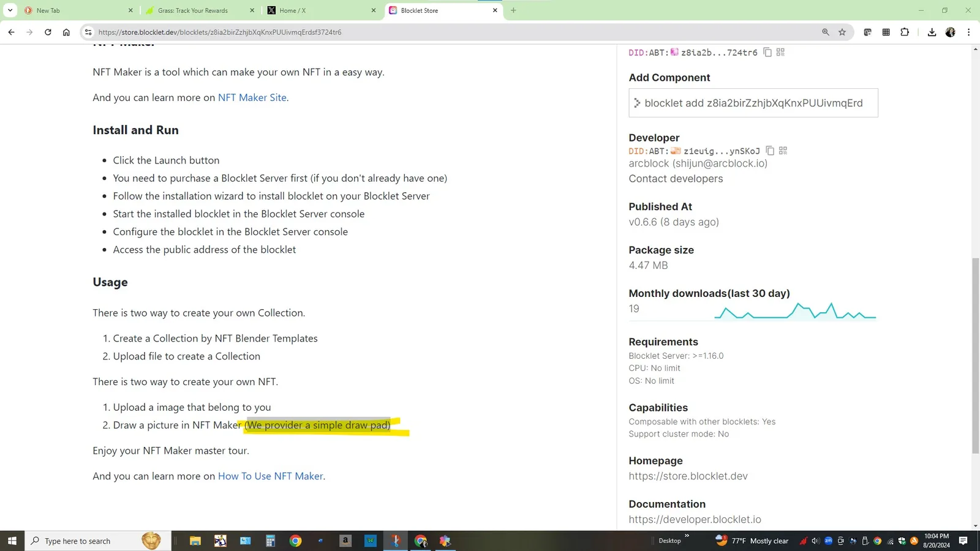
Task: Click Support cluster mode: No text
Action: (x=679, y=433)
